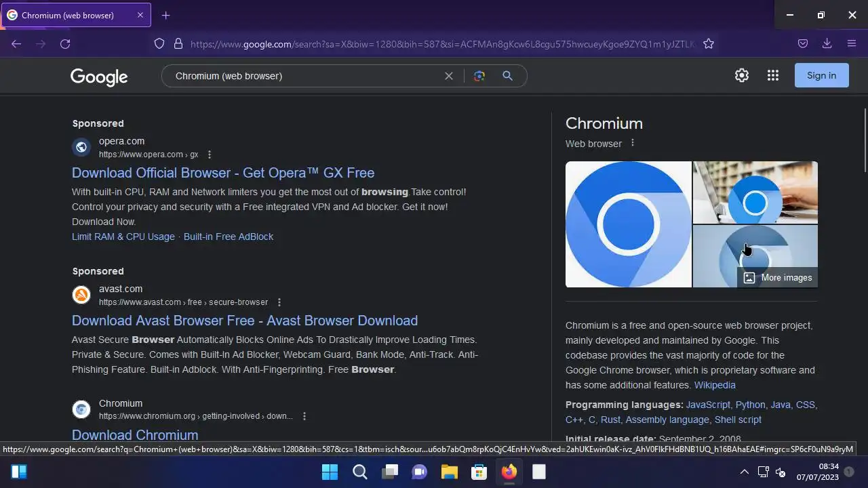Viewport: 868px width, 488px height.
Task: Open the laptop Chromium photo thumbnail
Action: [x=755, y=192]
